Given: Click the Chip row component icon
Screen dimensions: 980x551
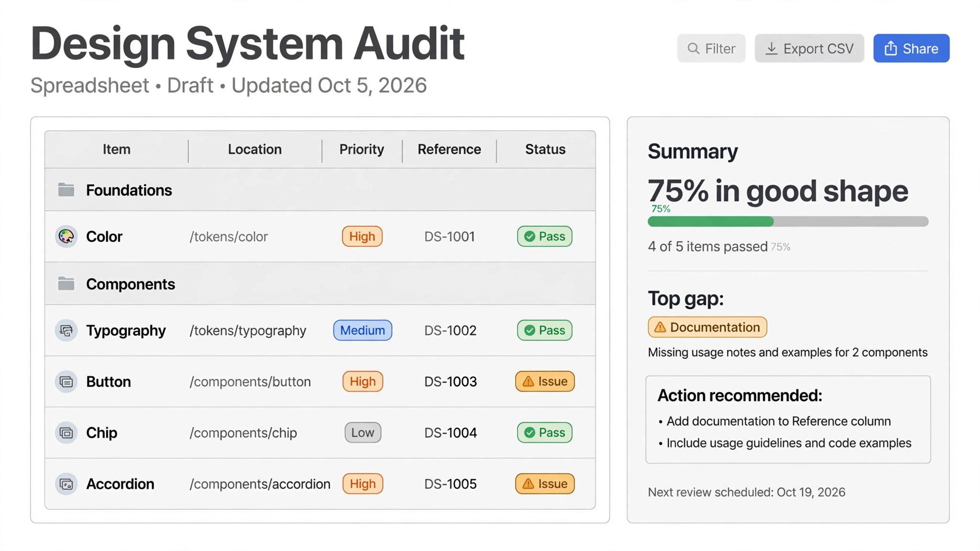Looking at the screenshot, I should pos(66,433).
